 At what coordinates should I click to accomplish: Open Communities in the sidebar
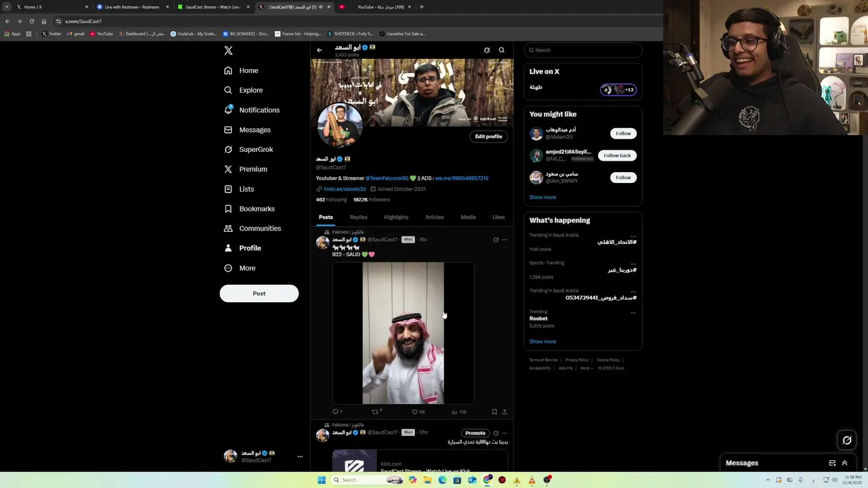click(x=252, y=228)
